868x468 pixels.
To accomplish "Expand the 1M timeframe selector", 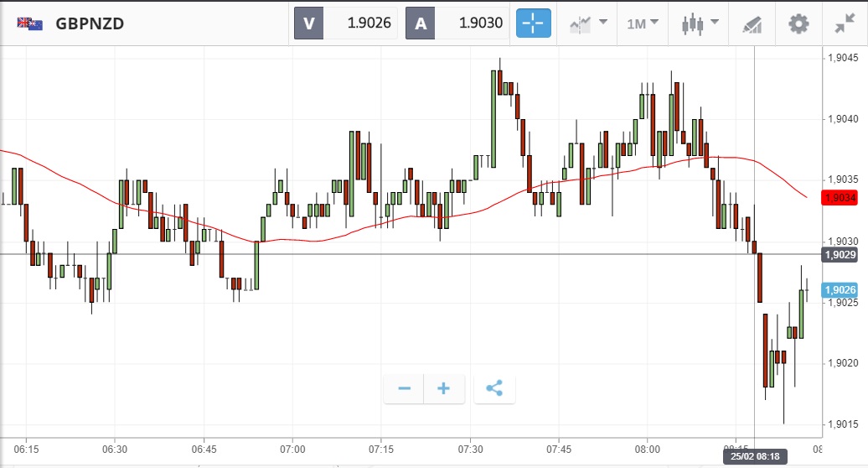I will pos(642,23).
